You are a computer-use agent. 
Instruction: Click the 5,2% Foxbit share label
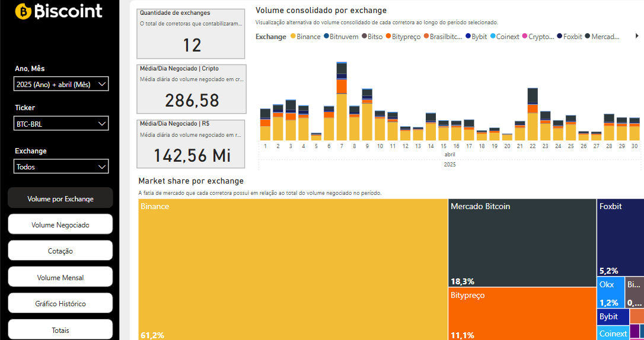tap(608, 271)
